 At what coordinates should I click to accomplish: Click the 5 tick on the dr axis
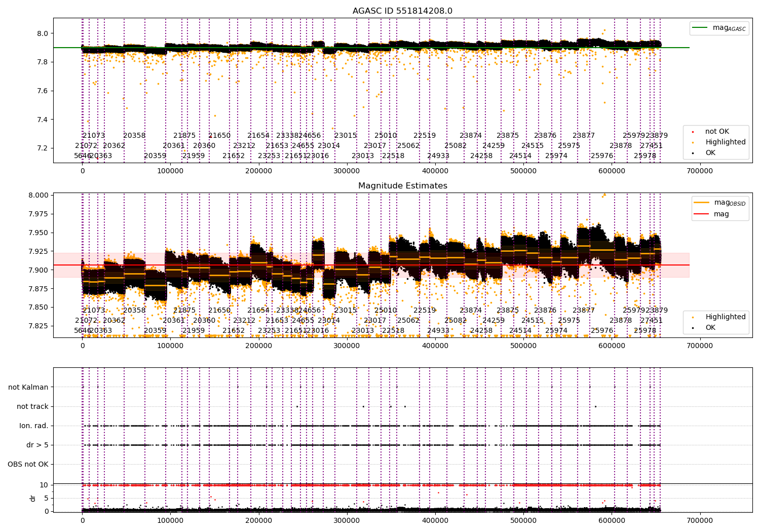(46, 499)
